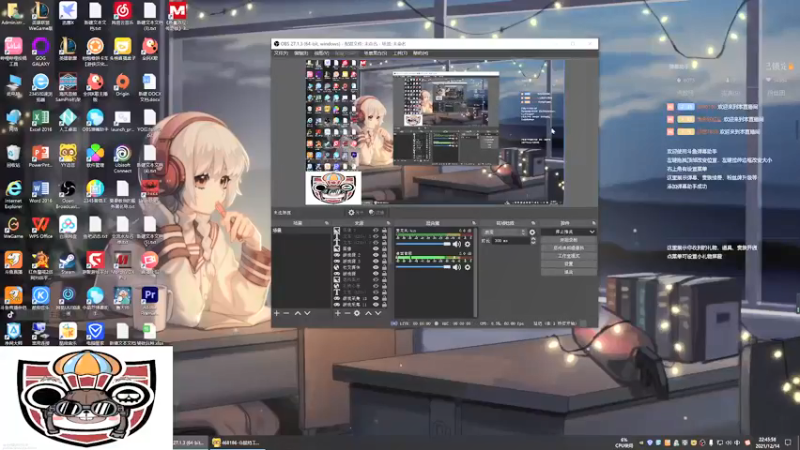Increase transition duration with up arrow
800x450 pixels.
[x=533, y=238]
